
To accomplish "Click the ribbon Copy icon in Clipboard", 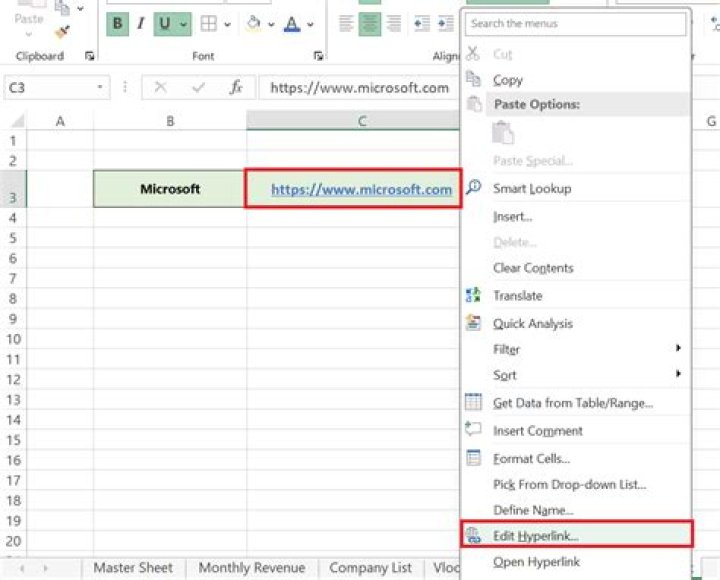I will [62, 8].
